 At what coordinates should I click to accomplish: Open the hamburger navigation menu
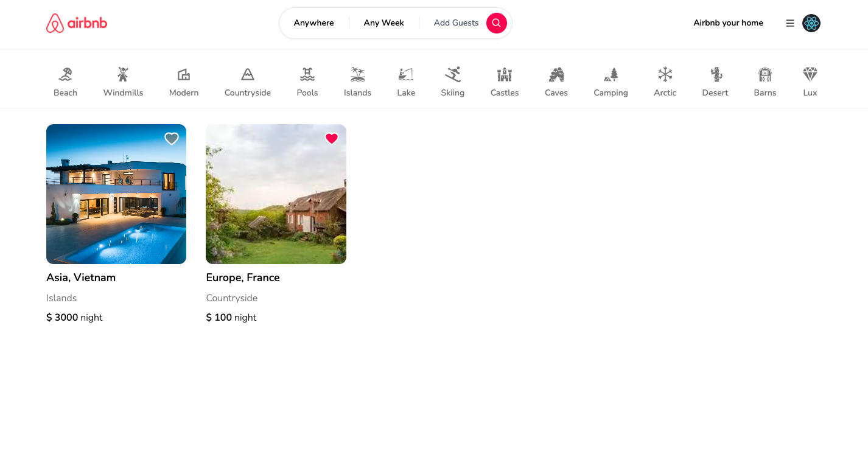tap(789, 23)
